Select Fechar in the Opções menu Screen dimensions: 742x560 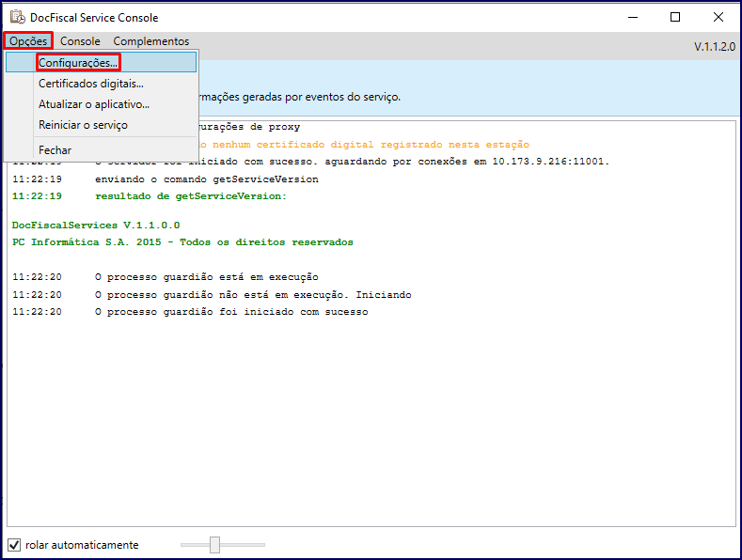coord(102,150)
